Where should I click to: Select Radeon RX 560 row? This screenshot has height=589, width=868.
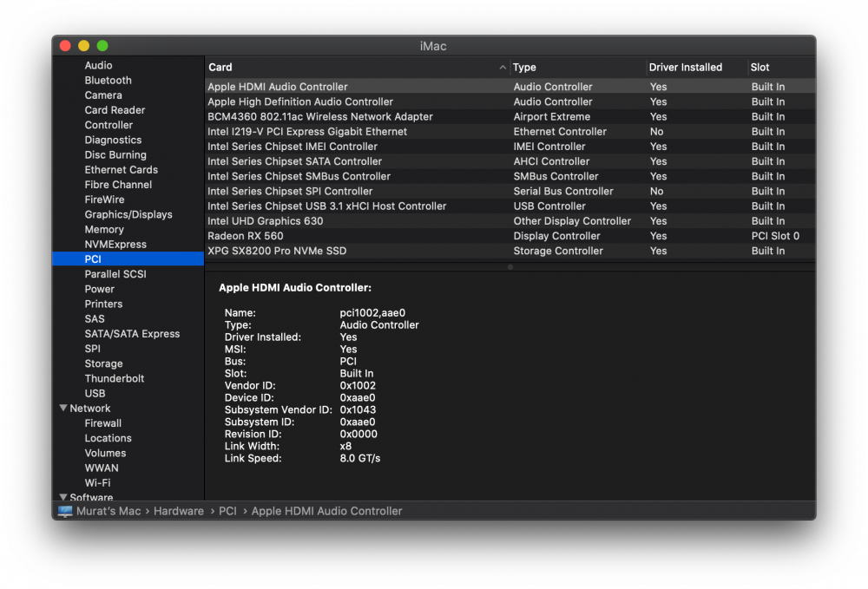click(510, 236)
